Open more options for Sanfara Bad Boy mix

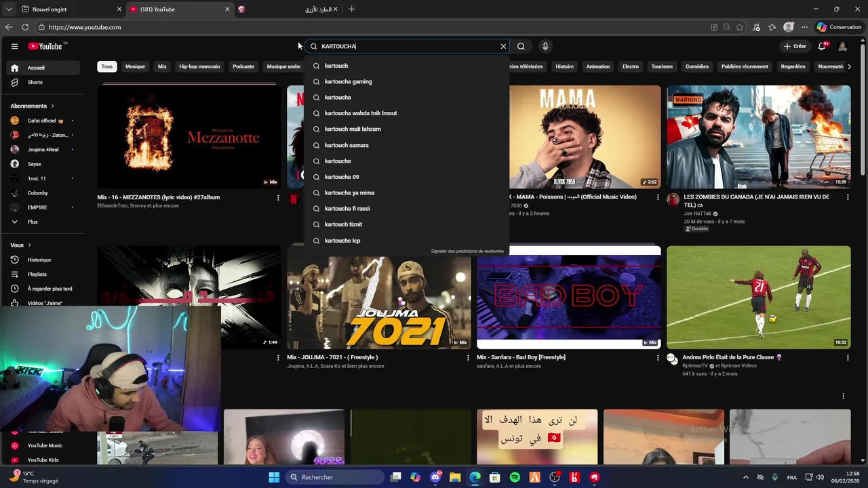point(657,358)
